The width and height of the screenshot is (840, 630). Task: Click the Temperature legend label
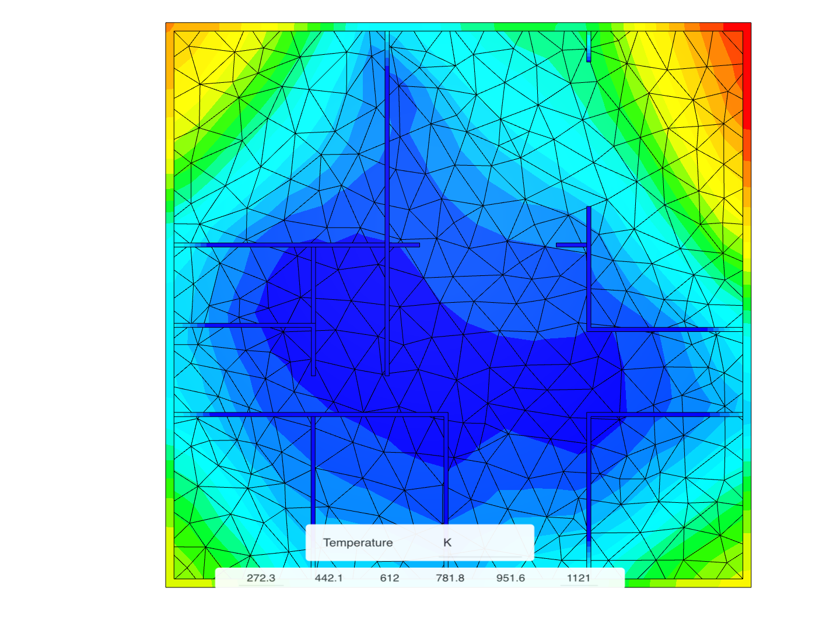click(358, 542)
